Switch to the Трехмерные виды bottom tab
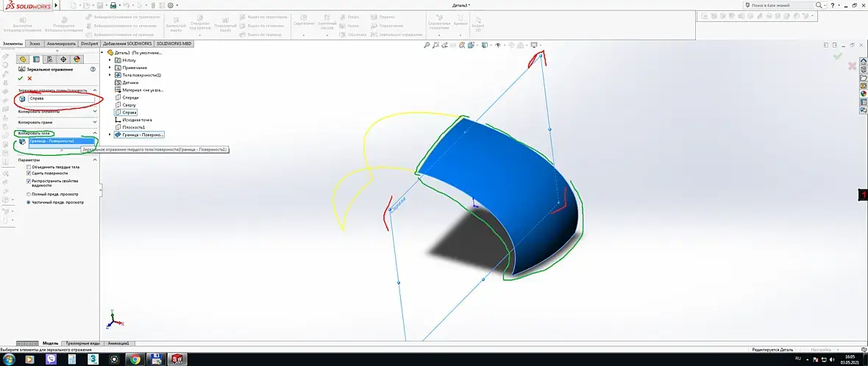Viewport: 868px width, 366px height. pyautogui.click(x=82, y=343)
